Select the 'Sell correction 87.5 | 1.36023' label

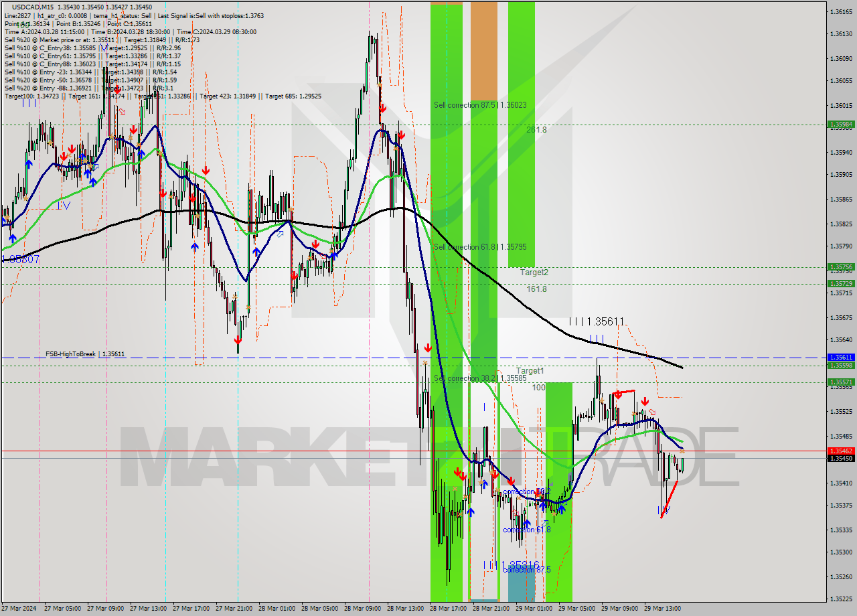coord(480,105)
